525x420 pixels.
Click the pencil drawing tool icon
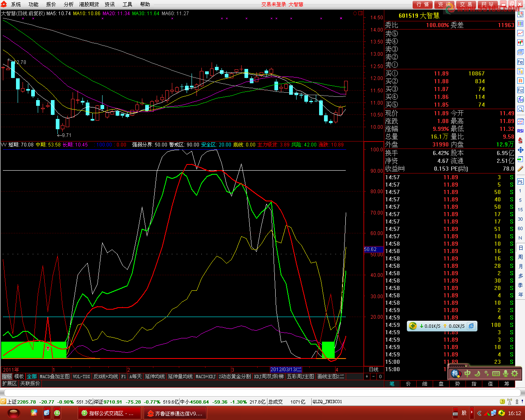pos(520,169)
